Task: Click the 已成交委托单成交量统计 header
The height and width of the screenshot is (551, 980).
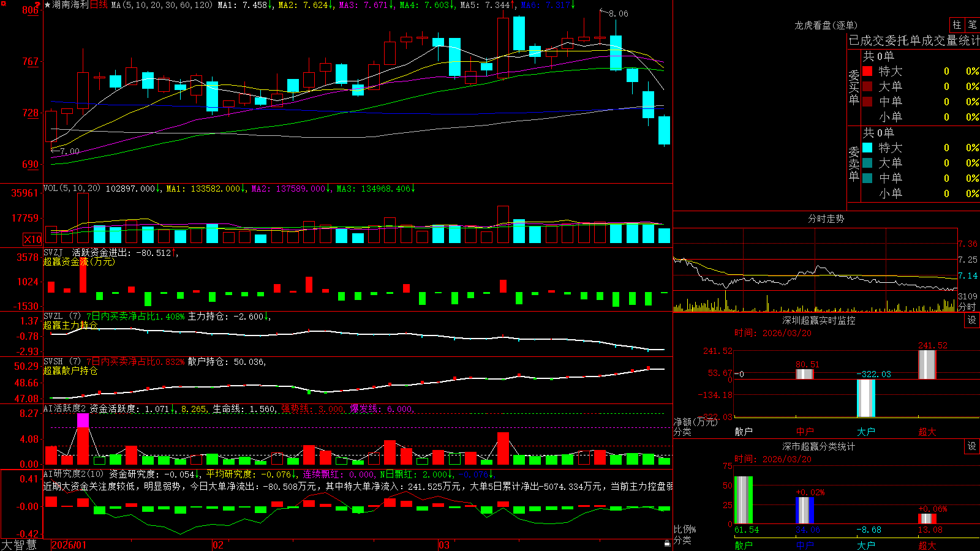Action: tap(914, 40)
